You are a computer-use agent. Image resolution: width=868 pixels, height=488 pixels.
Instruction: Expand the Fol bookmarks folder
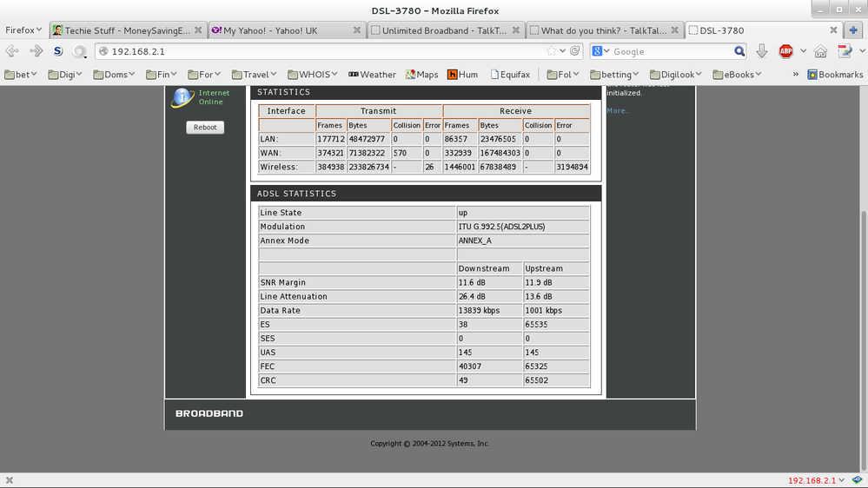pos(563,74)
